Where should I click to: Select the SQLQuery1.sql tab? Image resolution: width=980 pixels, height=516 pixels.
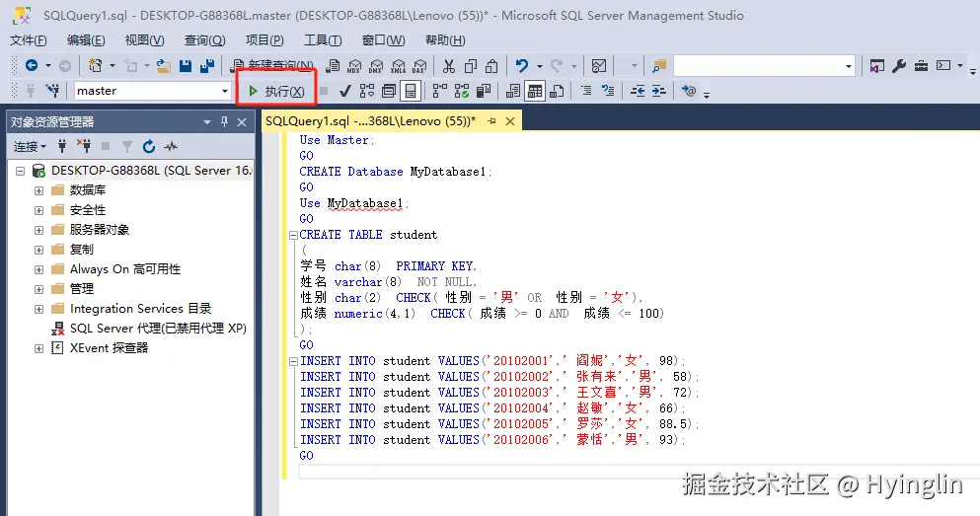371,121
